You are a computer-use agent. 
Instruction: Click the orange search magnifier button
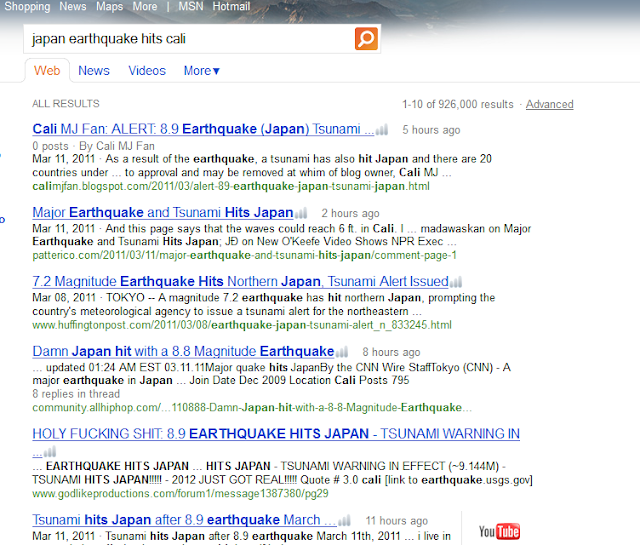tap(366, 39)
